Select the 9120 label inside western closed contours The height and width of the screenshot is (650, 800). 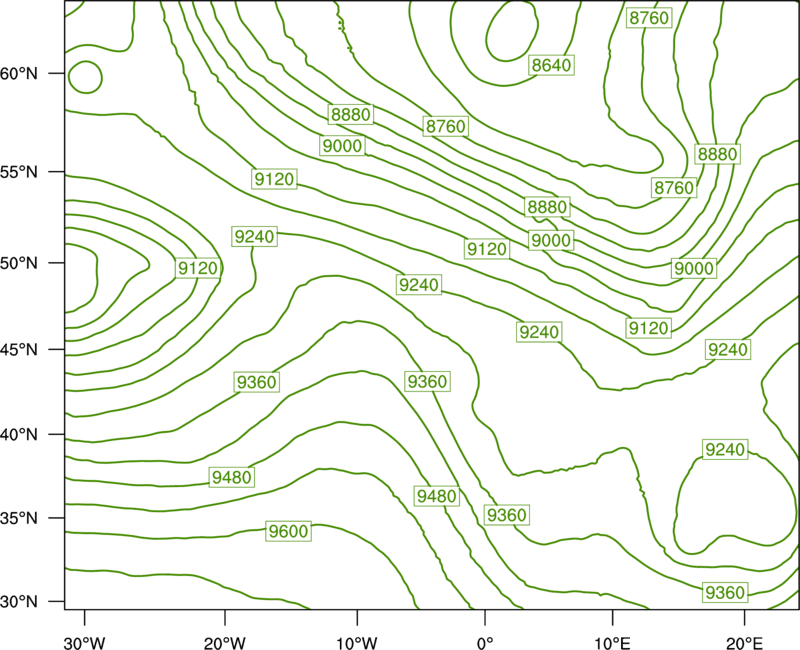(x=198, y=268)
